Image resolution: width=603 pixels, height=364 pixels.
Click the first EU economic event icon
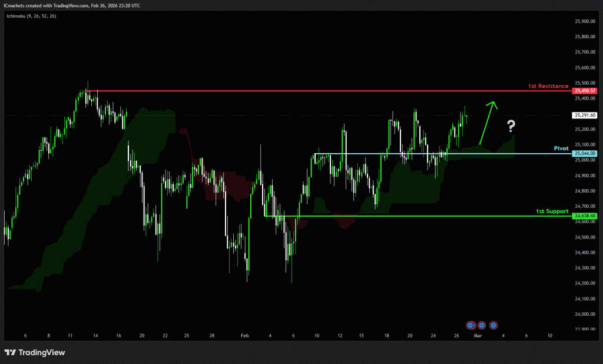click(471, 325)
